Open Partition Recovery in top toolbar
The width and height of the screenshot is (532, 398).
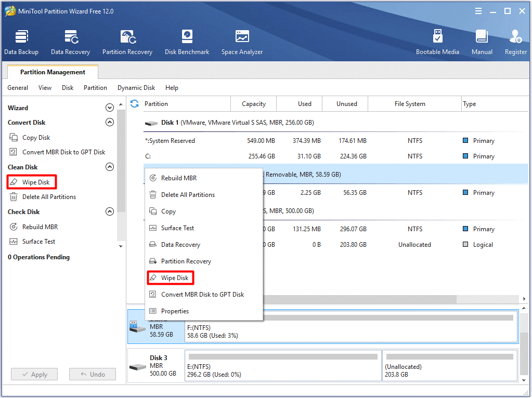click(127, 43)
